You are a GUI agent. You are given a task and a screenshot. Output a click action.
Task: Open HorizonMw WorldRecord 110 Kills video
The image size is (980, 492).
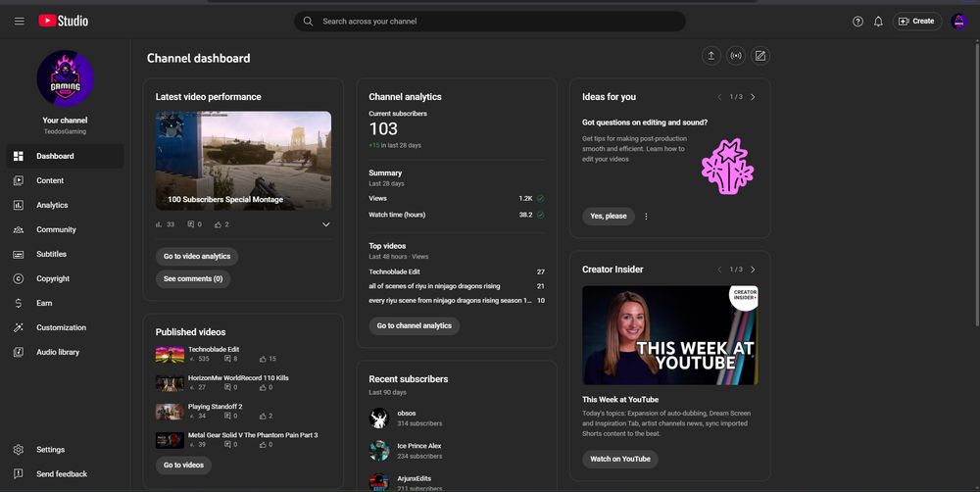238,378
